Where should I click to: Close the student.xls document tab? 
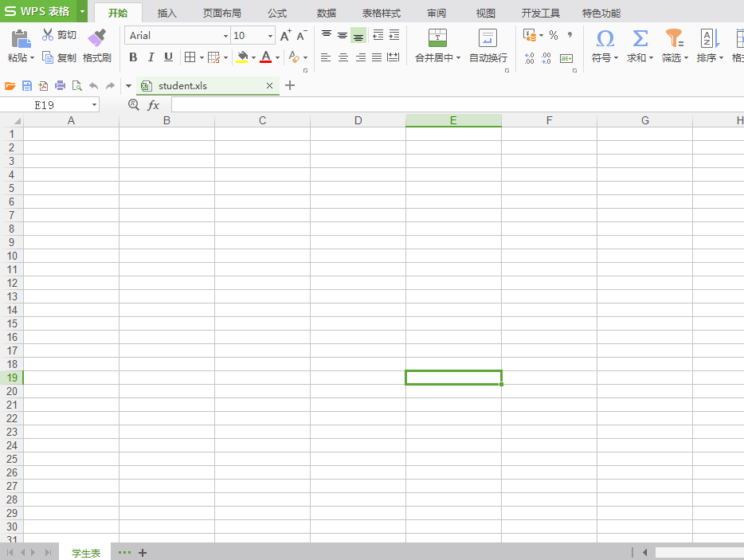(x=269, y=86)
